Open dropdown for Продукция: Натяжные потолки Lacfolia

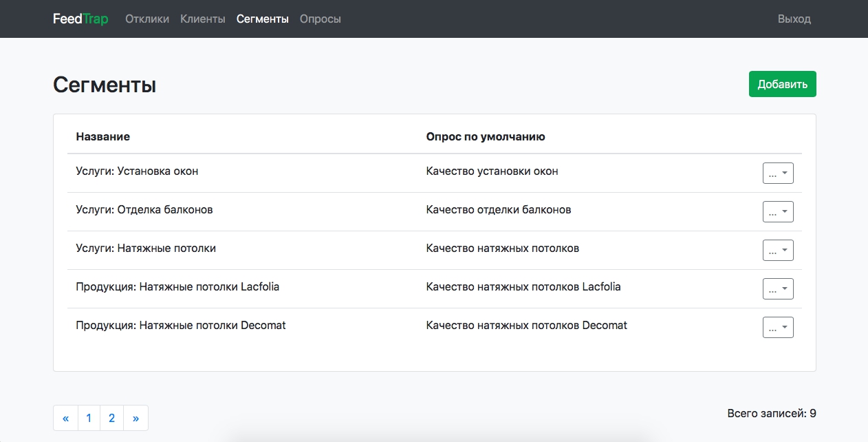click(x=778, y=289)
